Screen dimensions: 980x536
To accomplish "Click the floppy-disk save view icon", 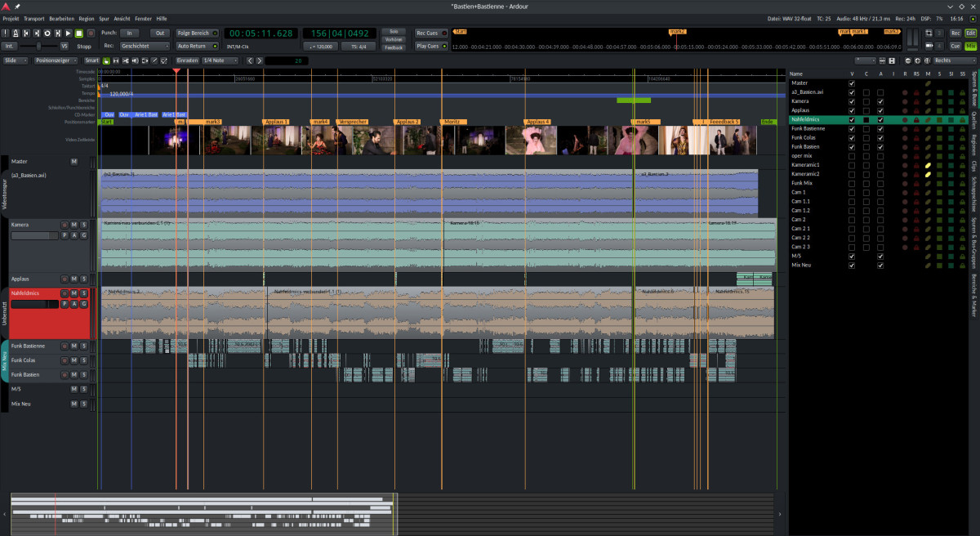I will pos(892,60).
